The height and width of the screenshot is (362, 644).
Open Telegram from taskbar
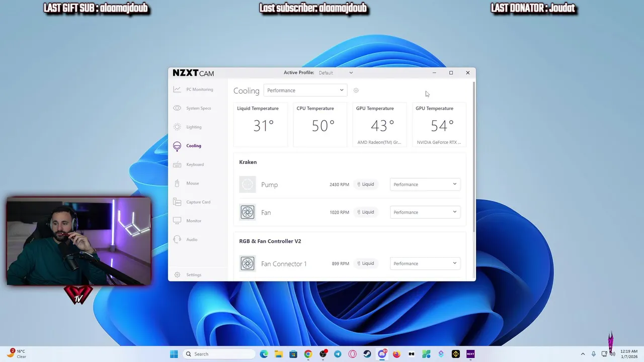click(x=338, y=354)
